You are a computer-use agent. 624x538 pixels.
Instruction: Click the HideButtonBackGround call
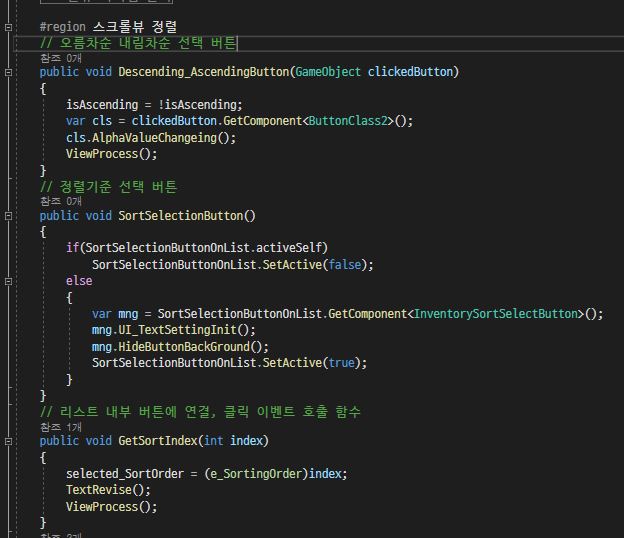pos(184,347)
